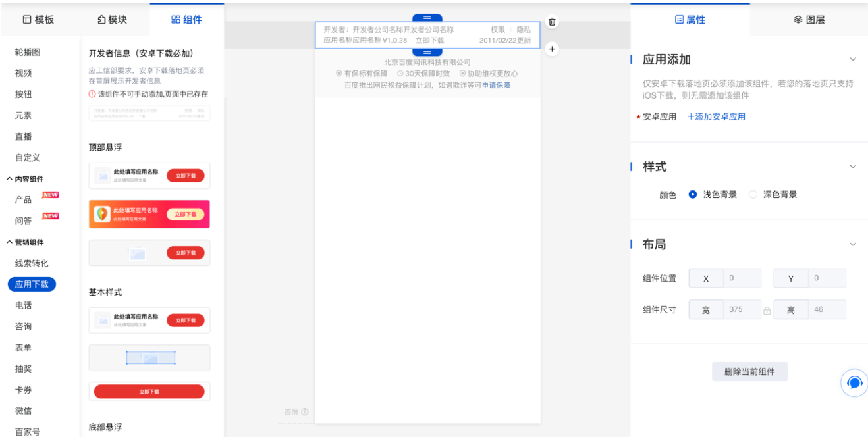Click the help icon next to 首屏

(x=305, y=412)
